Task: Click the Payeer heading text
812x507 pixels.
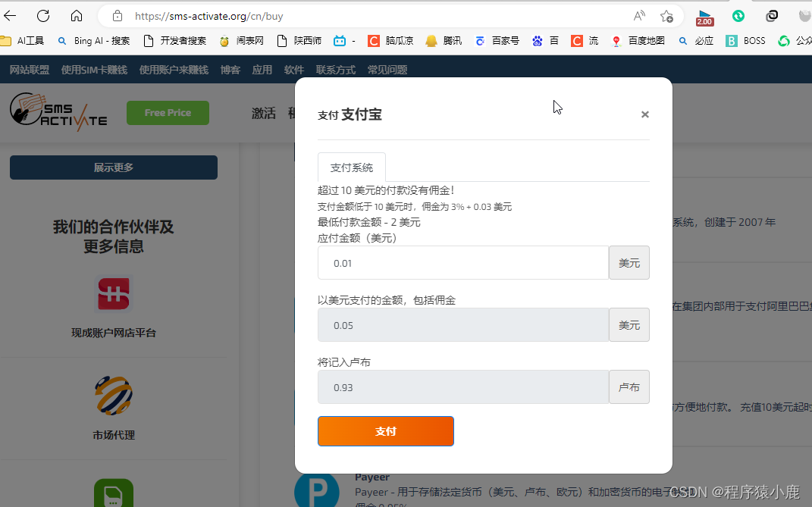Action: coord(372,477)
